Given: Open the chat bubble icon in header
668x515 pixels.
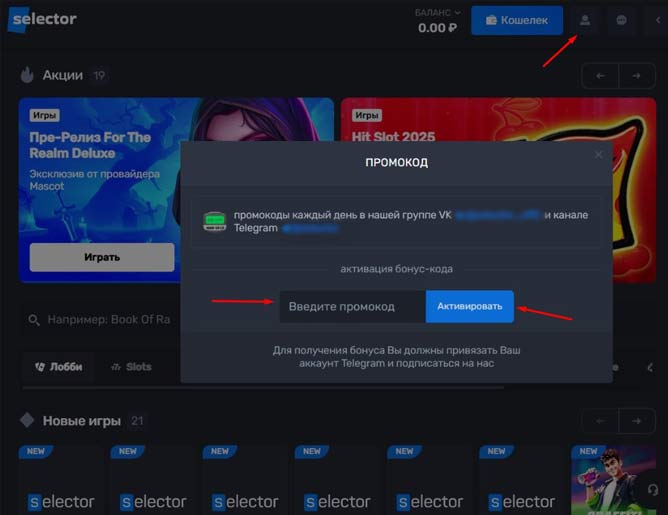Looking at the screenshot, I should coord(622,20).
